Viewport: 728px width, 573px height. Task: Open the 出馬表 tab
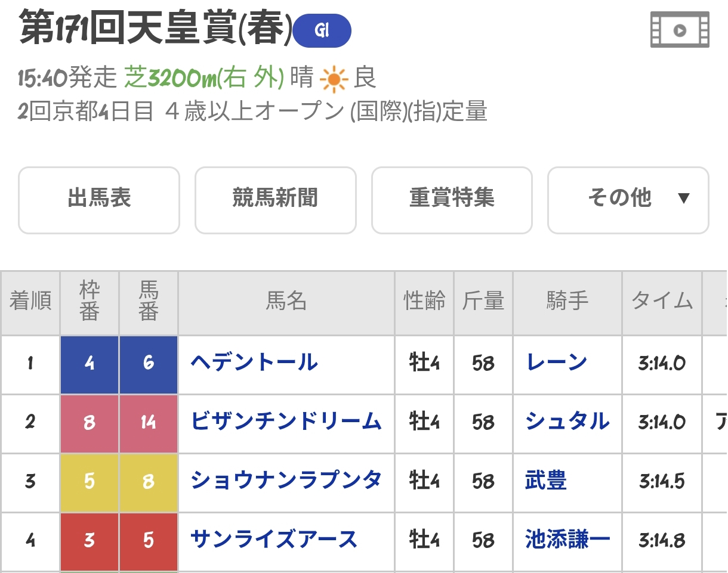tap(99, 200)
